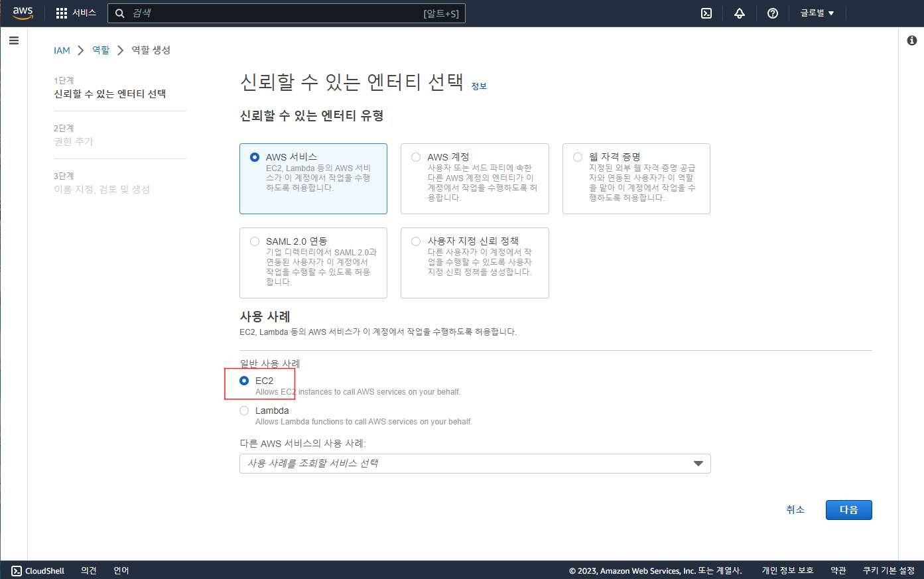
Task: Open 언어 language selector in footer
Action: click(121, 570)
